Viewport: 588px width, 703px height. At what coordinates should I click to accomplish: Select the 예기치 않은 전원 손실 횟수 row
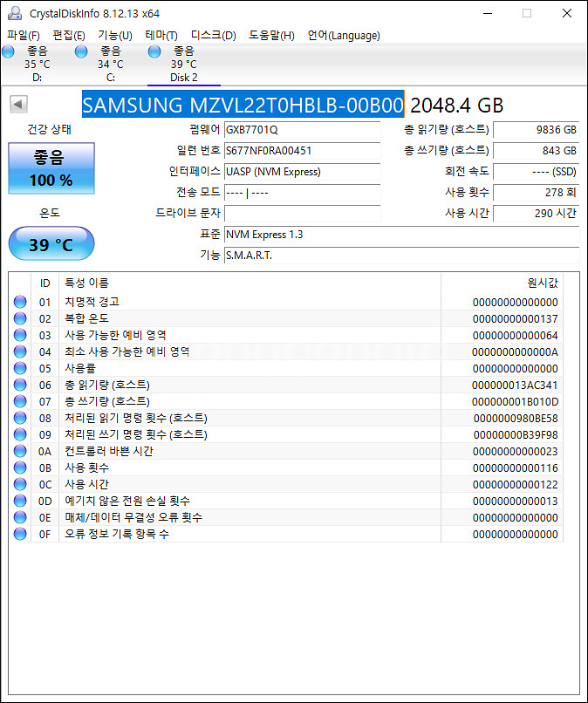coord(285,501)
